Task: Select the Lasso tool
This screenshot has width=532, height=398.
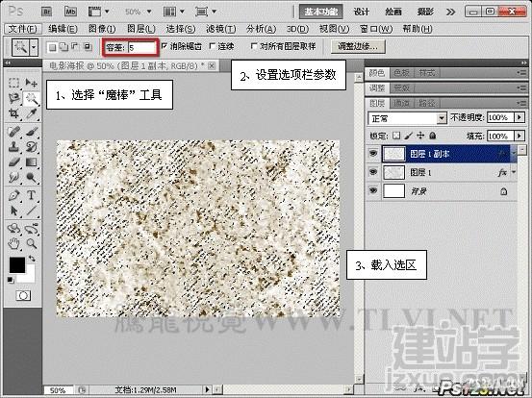Action: pos(13,98)
